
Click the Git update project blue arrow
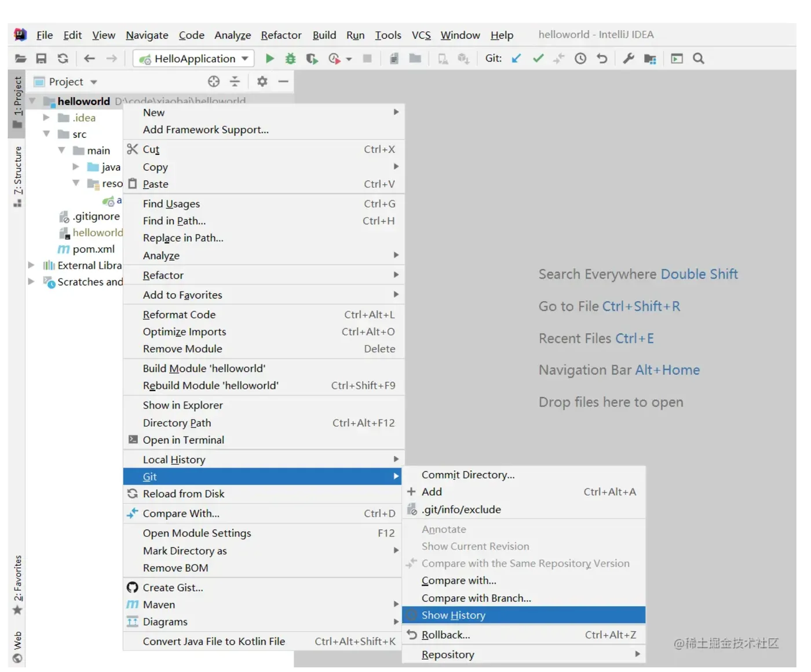pyautogui.click(x=516, y=59)
